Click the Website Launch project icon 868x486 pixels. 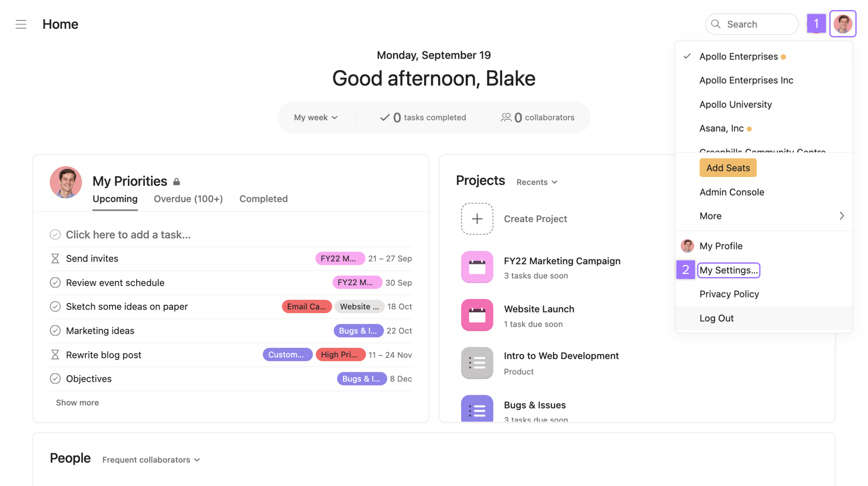coord(477,315)
